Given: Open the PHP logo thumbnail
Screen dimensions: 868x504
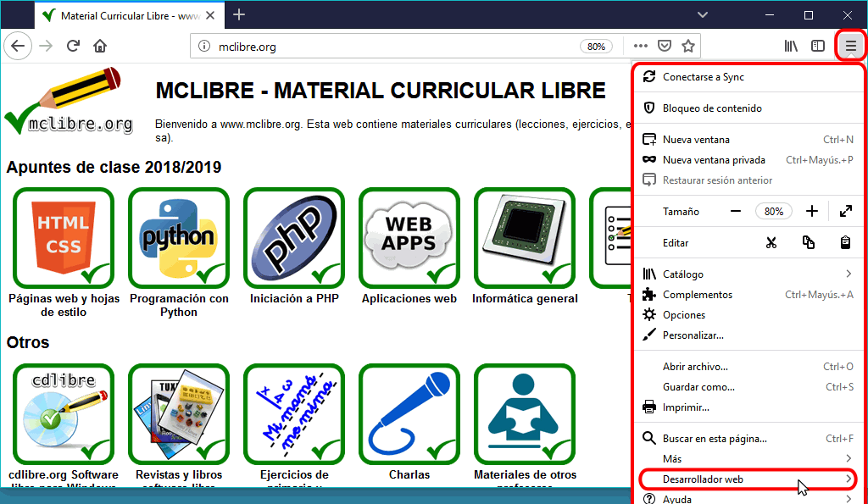Looking at the screenshot, I should [294, 238].
